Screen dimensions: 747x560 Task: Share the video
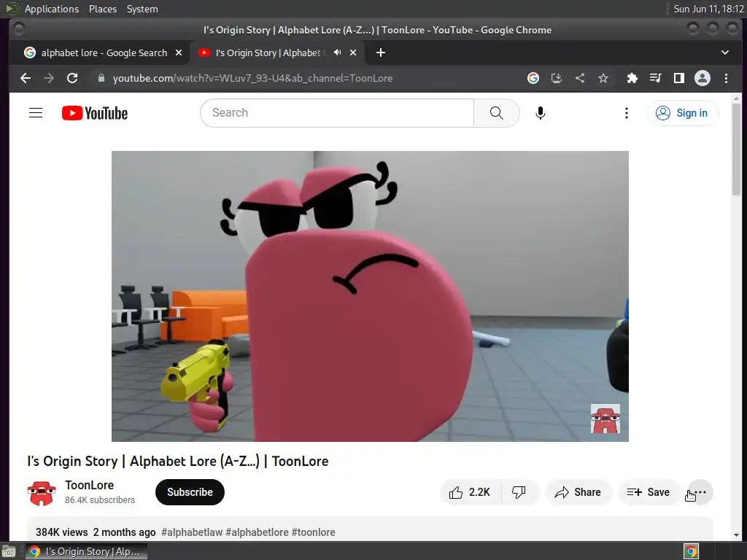click(578, 492)
